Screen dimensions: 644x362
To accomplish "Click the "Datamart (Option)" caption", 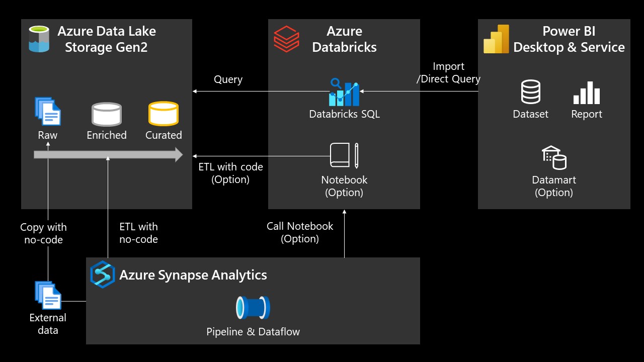I will 554,186.
